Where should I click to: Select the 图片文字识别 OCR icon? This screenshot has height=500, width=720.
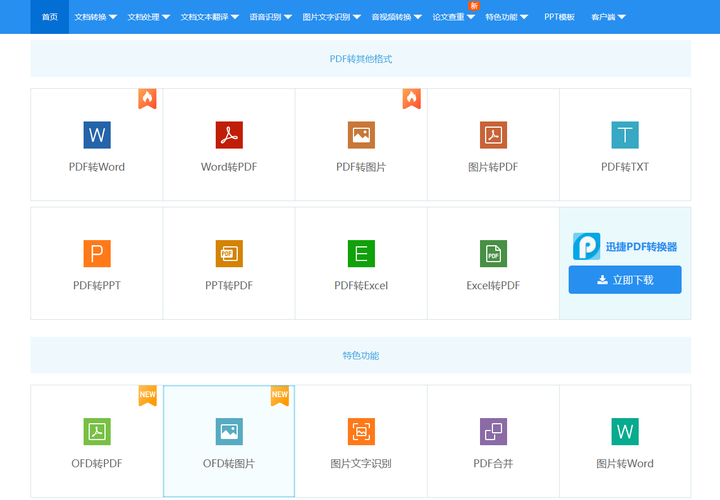click(x=361, y=432)
